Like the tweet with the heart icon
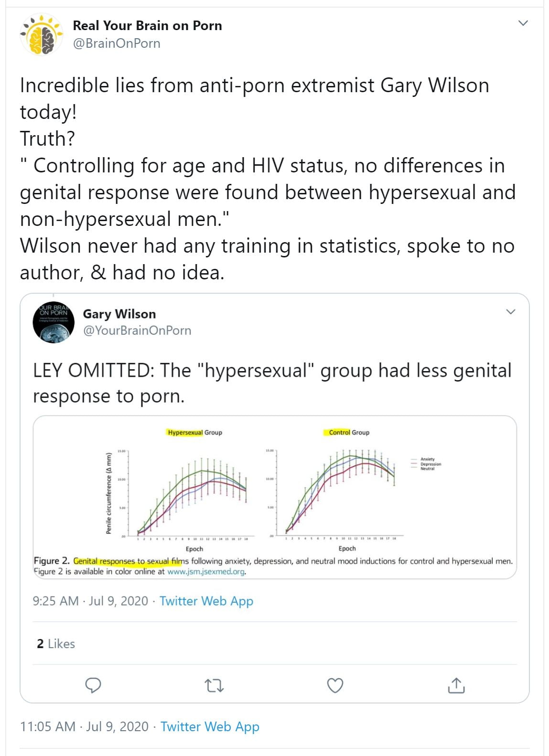 [x=335, y=685]
